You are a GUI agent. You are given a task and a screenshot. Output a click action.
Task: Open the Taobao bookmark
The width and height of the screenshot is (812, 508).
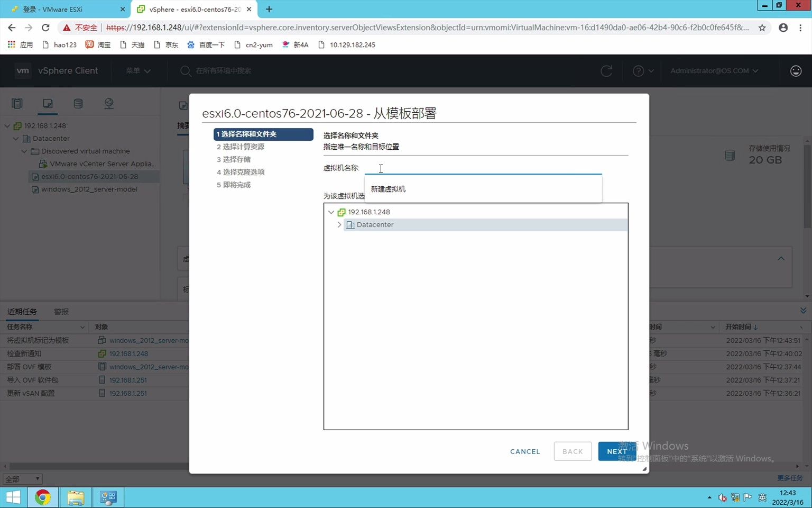[98, 44]
